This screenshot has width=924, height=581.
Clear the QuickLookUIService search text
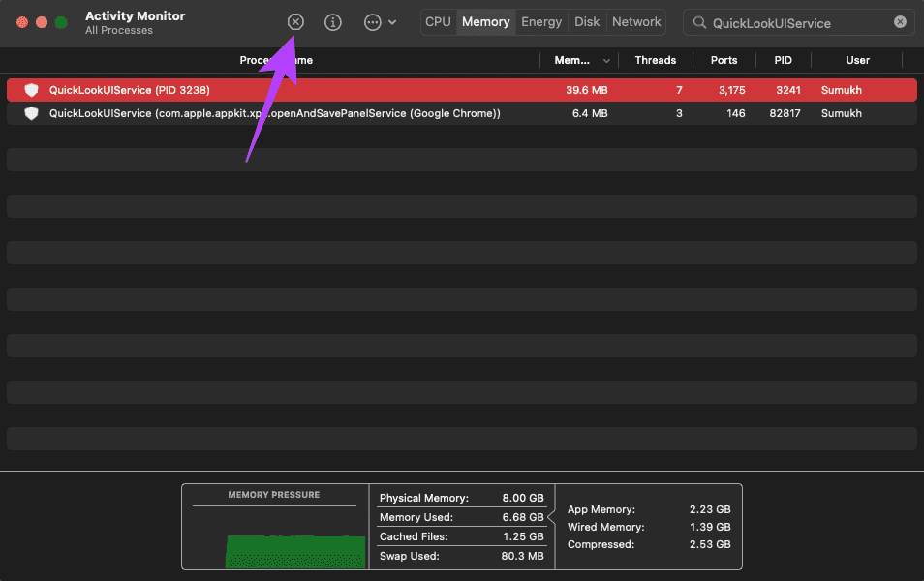[900, 22]
